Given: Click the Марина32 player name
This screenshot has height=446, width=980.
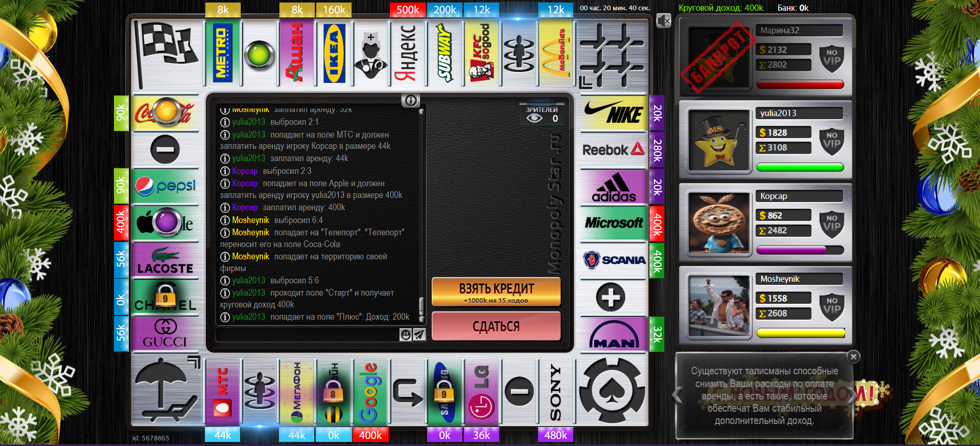Looking at the screenshot, I should point(780,30).
